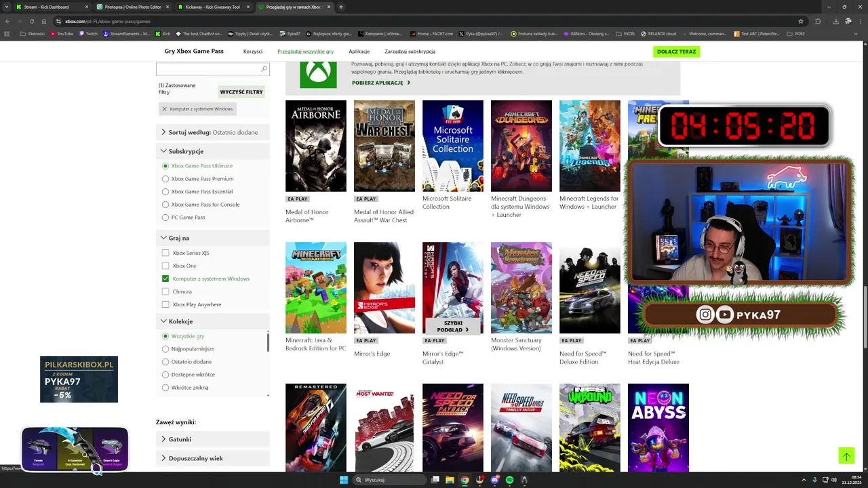Open the POE2 bookmark
The width and height of the screenshot is (868, 488).
(x=796, y=33)
